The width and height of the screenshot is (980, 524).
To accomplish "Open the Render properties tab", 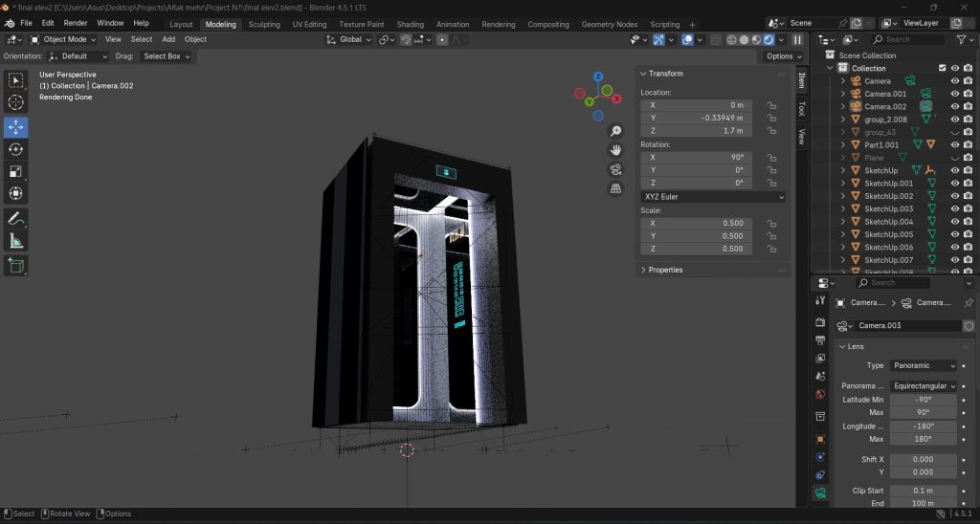I will (820, 322).
